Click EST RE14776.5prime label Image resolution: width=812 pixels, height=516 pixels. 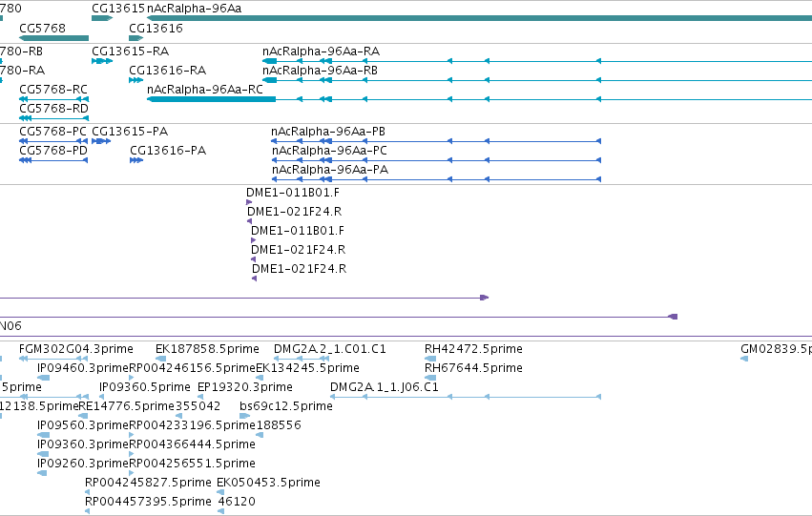click(127, 405)
